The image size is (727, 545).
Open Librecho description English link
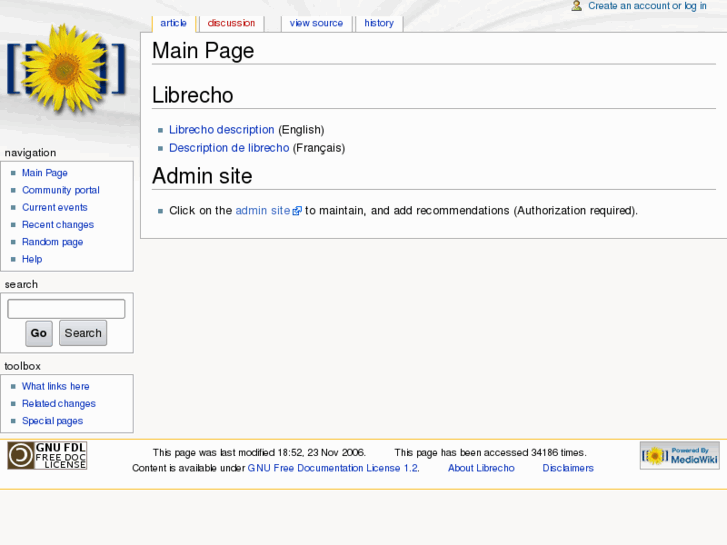[x=221, y=130]
